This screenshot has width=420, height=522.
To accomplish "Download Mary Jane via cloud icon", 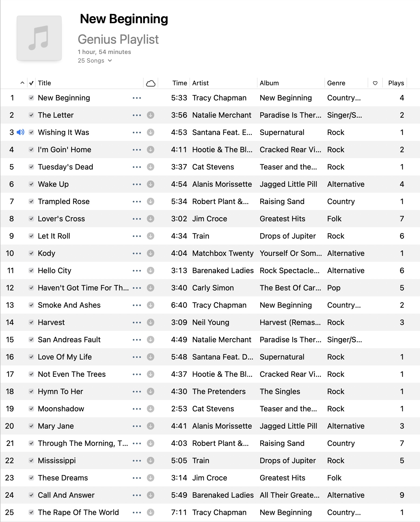I will pyautogui.click(x=151, y=426).
